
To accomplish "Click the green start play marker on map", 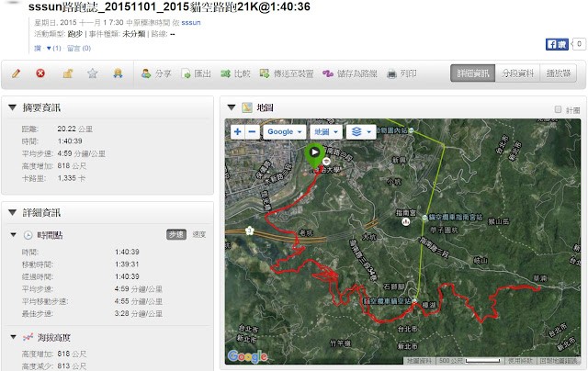I will click(x=314, y=154).
